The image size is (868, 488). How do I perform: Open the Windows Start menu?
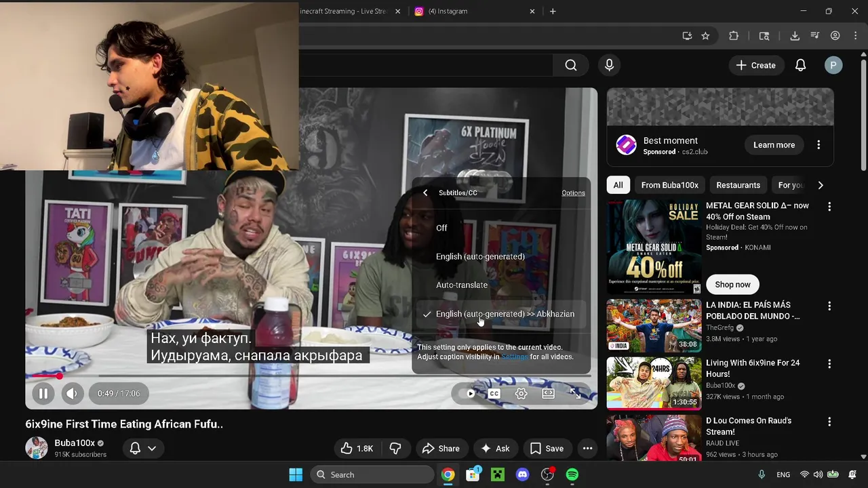pos(296,474)
